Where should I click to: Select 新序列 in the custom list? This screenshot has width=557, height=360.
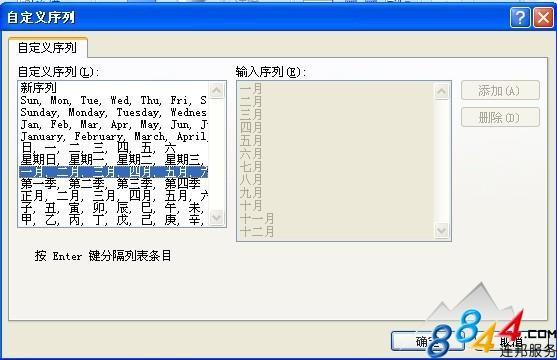coord(113,88)
